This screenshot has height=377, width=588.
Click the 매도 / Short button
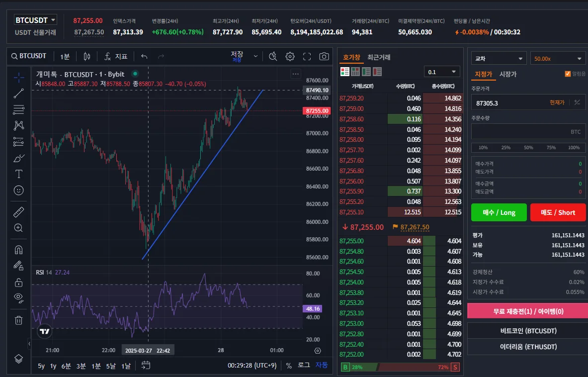point(558,213)
